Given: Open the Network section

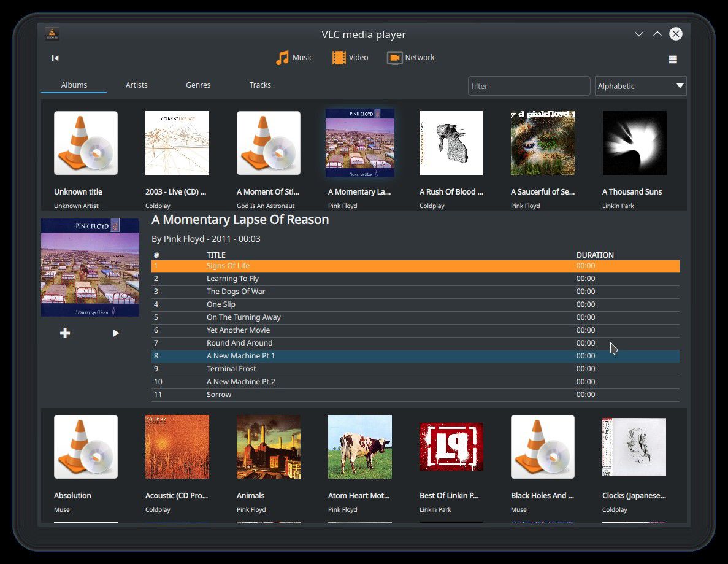Looking at the screenshot, I should click(411, 58).
